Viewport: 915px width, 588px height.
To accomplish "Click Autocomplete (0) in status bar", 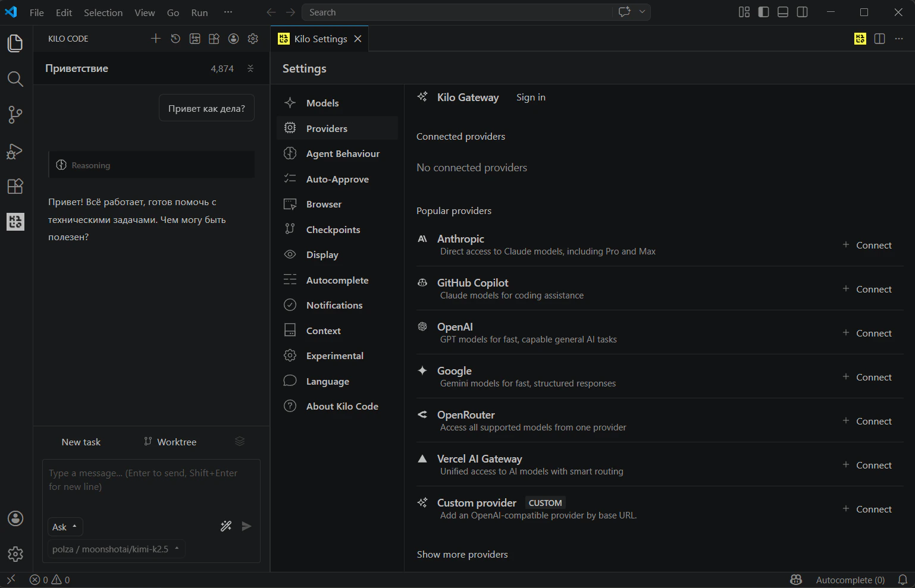I will 850,580.
